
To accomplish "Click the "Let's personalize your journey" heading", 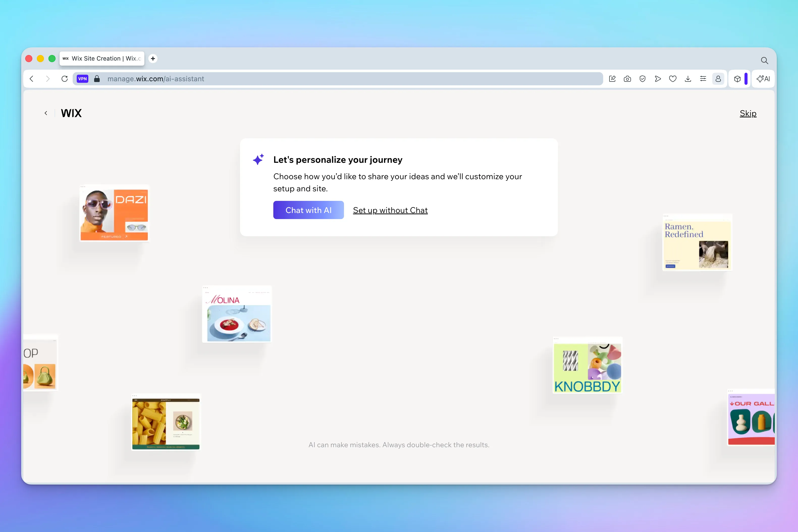I will pyautogui.click(x=338, y=159).
